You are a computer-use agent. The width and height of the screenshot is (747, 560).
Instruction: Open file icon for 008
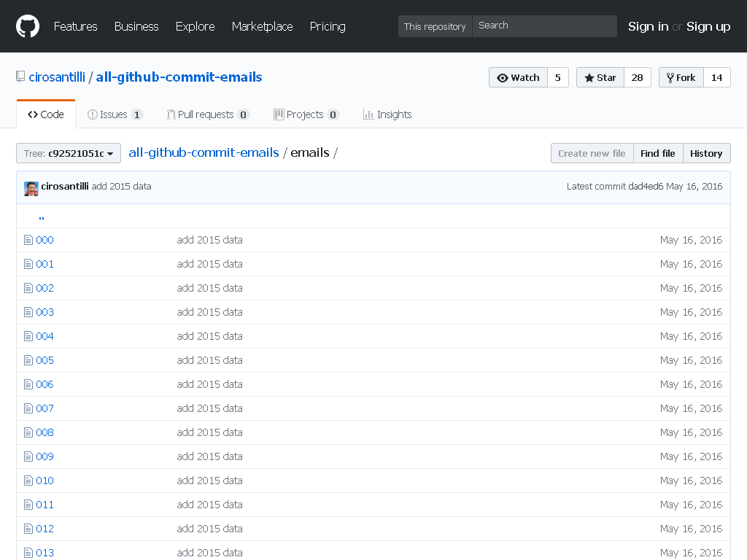click(28, 432)
